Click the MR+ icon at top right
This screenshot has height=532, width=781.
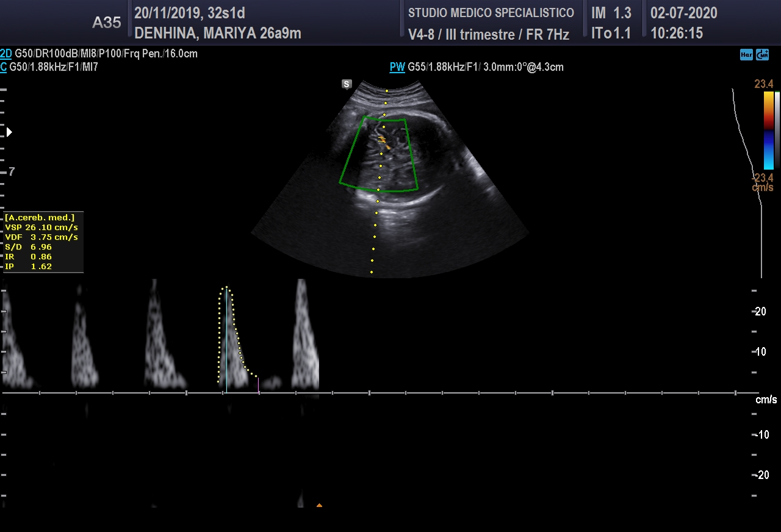point(762,54)
